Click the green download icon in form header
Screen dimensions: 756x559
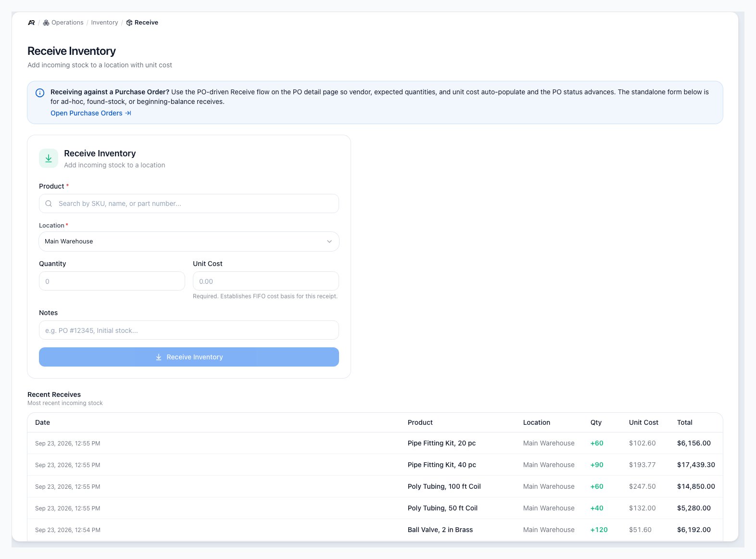point(49,158)
